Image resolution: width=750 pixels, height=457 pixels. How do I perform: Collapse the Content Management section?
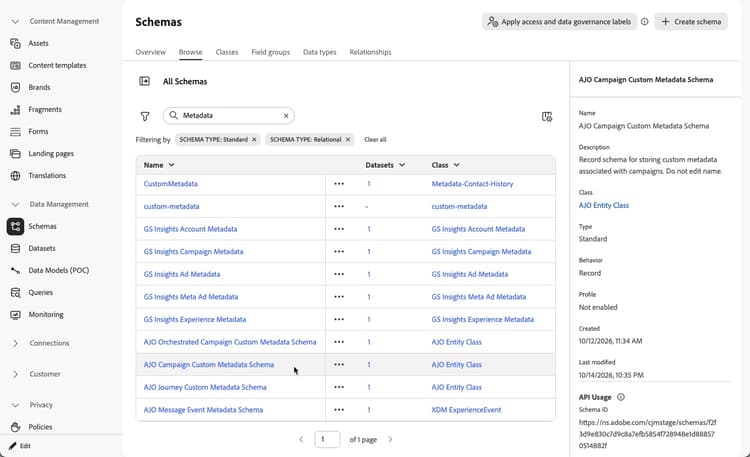tap(15, 22)
